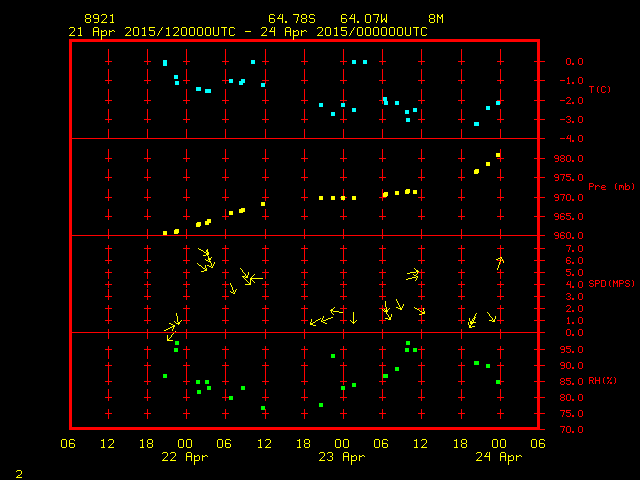Screen dimensions: 640x480
Task: Click the leftmost 06 hour label
Action: click(68, 444)
